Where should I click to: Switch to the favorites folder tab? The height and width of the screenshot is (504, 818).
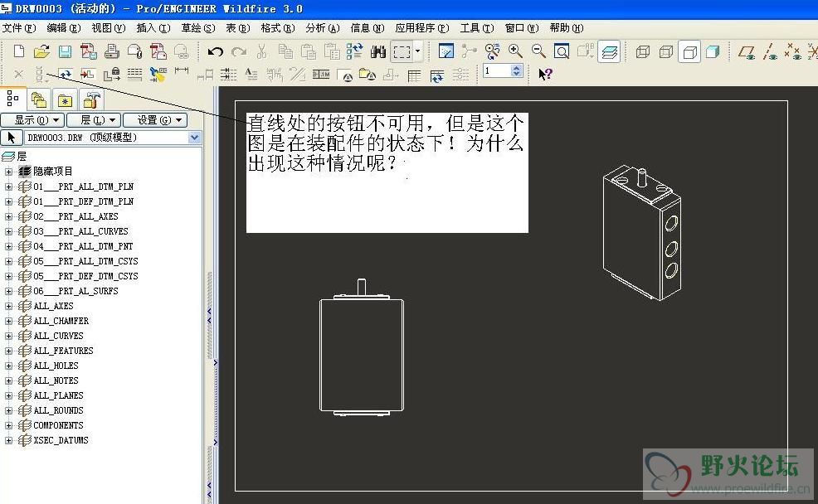click(65, 99)
